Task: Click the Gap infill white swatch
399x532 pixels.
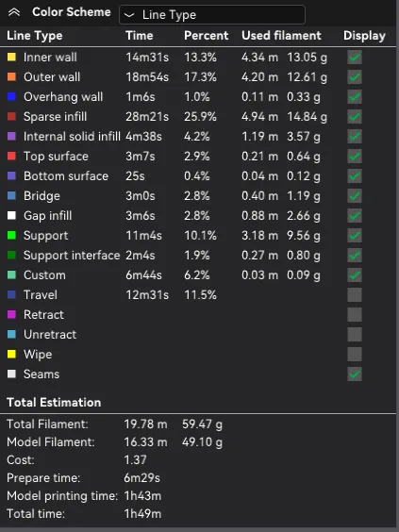Action: tap(11, 215)
